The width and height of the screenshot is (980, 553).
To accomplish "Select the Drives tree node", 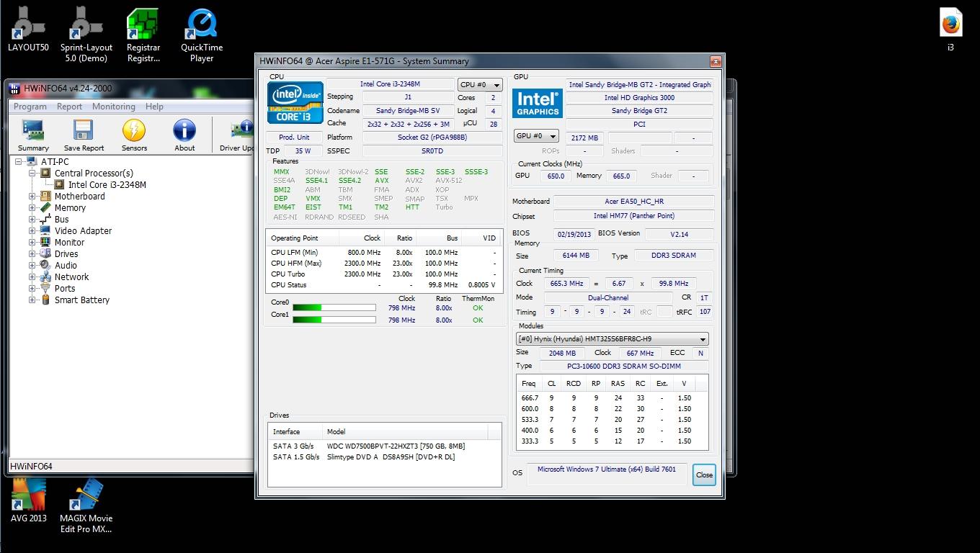I will point(66,253).
